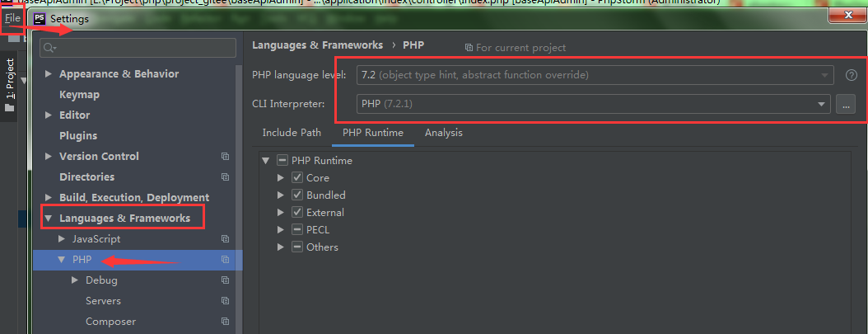Toggle the PHP Runtime root checkbox
Screen dimensions: 868x334
point(282,161)
